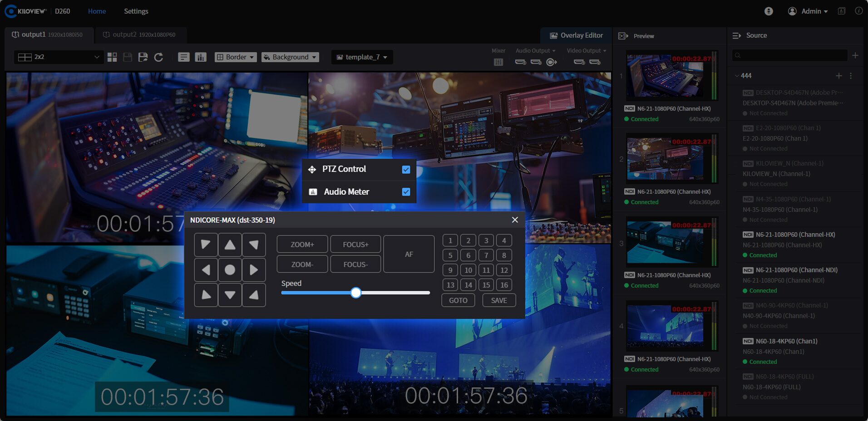Viewport: 868px width, 421px height.
Task: Switch to the output2 tab
Action: (x=139, y=34)
